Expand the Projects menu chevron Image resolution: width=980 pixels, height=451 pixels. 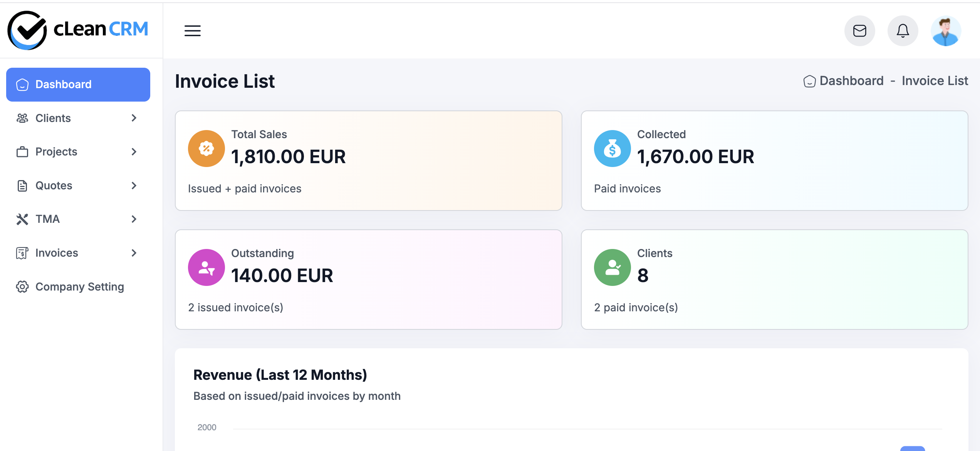click(x=134, y=152)
